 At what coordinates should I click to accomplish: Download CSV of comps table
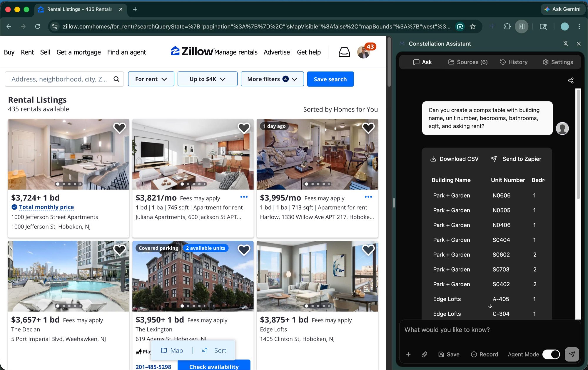click(x=454, y=159)
